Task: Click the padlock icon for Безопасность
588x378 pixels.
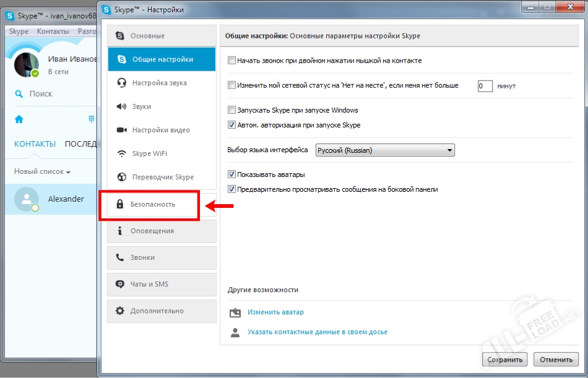Action: (x=120, y=204)
